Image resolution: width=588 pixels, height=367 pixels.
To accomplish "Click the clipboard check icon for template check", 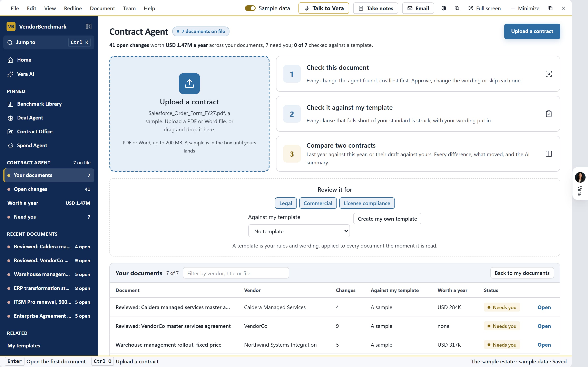I will [549, 114].
